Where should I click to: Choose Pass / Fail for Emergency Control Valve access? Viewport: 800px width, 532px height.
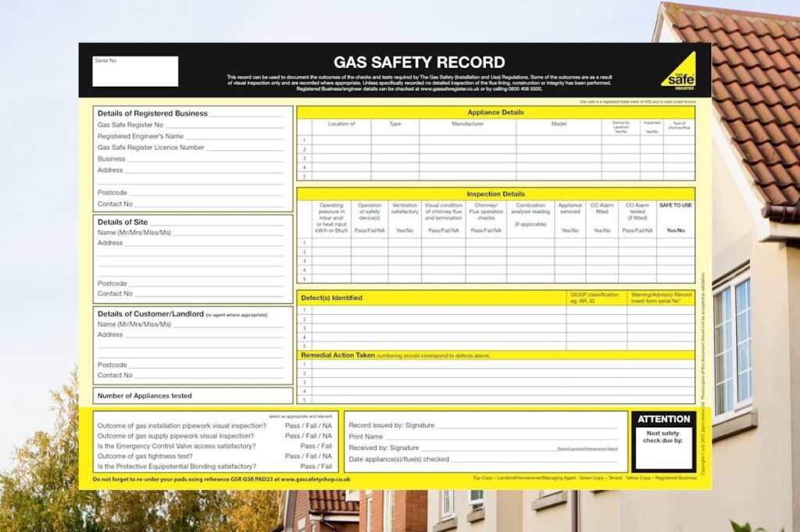pos(316,446)
